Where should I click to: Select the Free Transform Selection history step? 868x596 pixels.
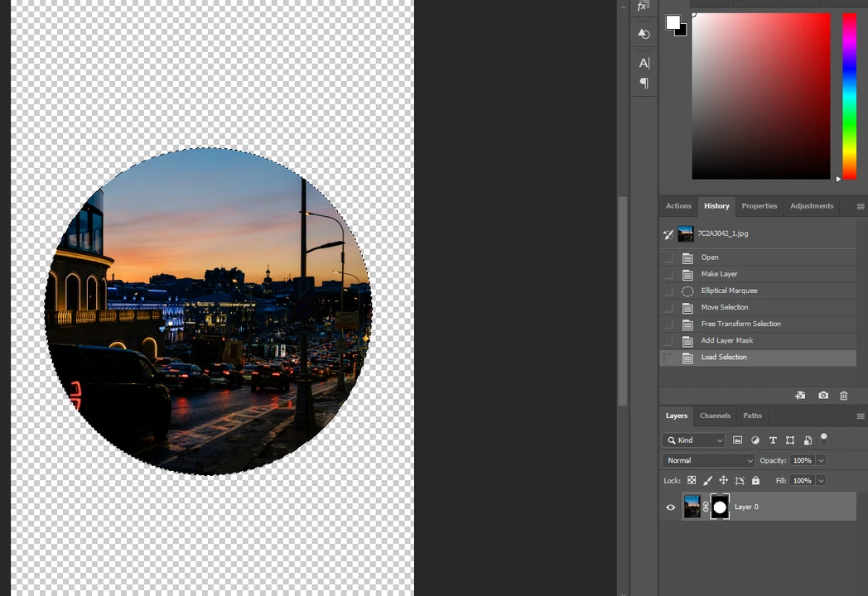click(x=740, y=324)
